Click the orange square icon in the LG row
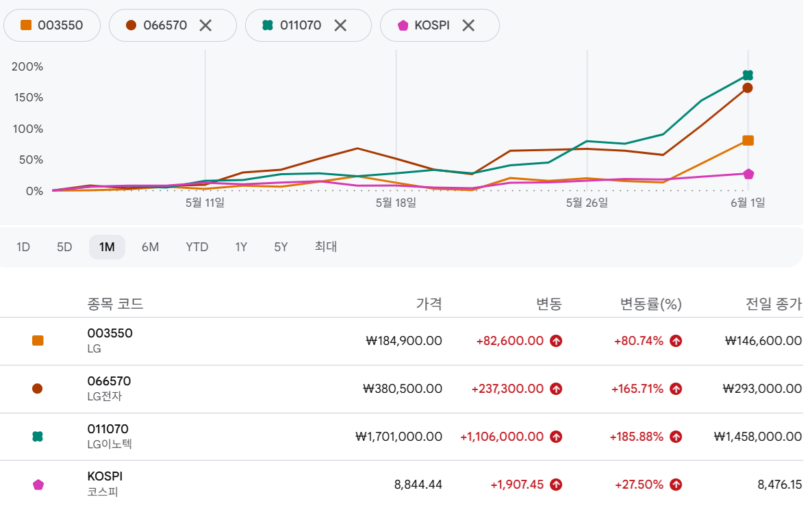This screenshot has width=812, height=514. click(38, 341)
